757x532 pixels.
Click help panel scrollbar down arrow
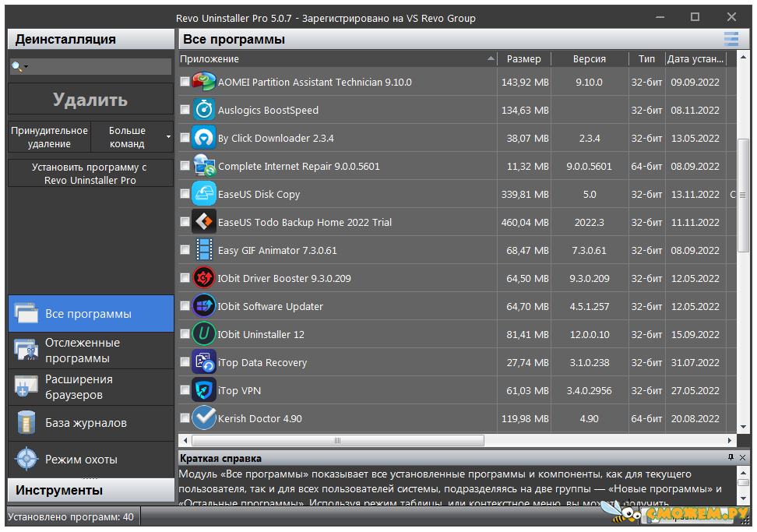743,497
